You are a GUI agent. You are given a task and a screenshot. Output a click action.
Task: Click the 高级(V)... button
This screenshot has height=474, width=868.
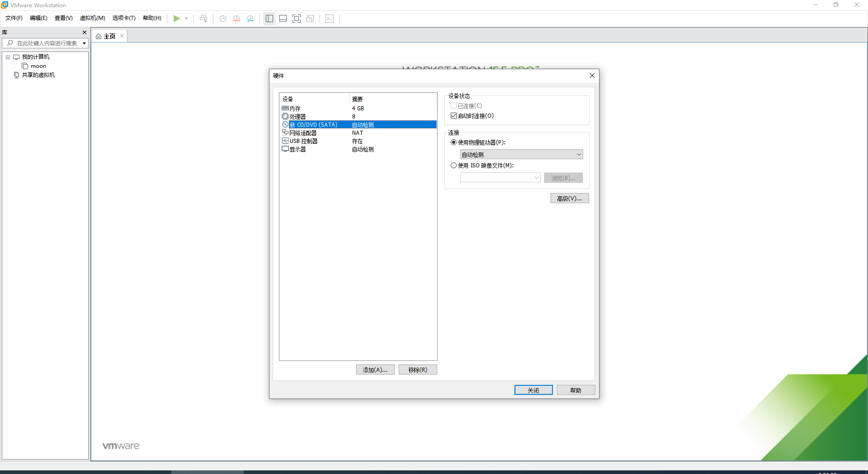click(570, 199)
